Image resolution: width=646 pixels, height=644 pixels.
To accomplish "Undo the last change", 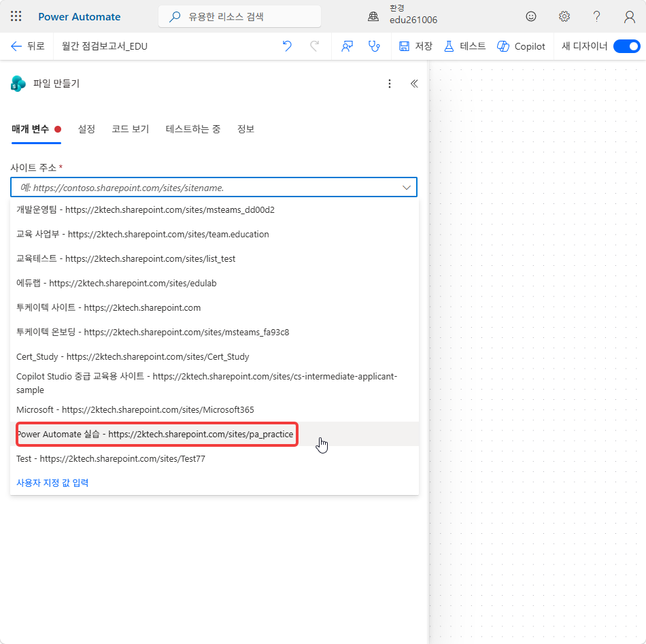I will (x=287, y=46).
